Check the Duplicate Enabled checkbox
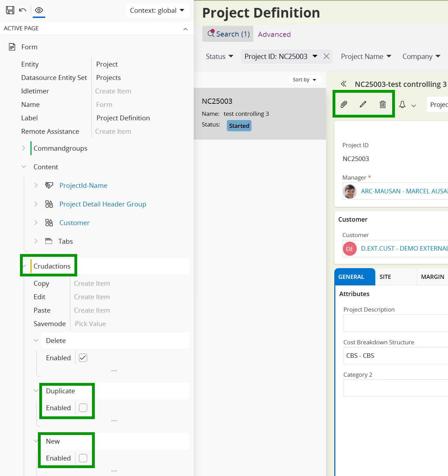The height and width of the screenshot is (476, 448). point(83,408)
